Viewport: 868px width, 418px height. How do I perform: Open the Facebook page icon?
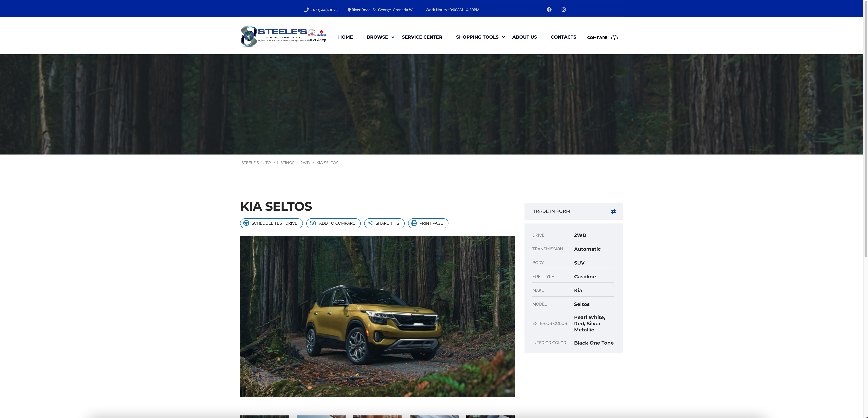(549, 9)
